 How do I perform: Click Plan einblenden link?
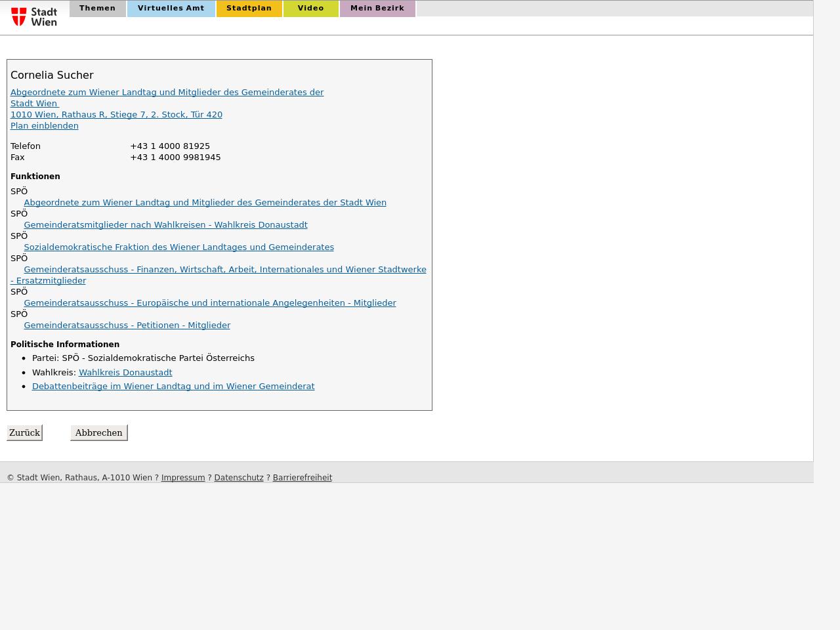pyautogui.click(x=44, y=126)
